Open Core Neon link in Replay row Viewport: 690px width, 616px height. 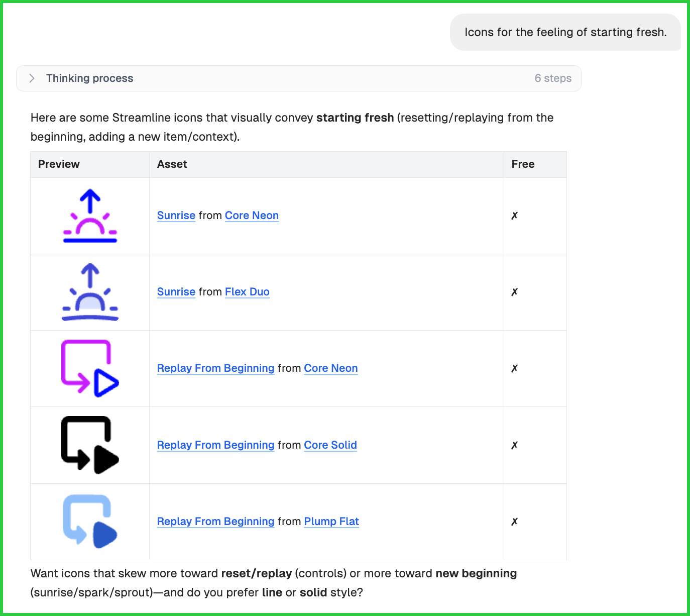point(331,368)
